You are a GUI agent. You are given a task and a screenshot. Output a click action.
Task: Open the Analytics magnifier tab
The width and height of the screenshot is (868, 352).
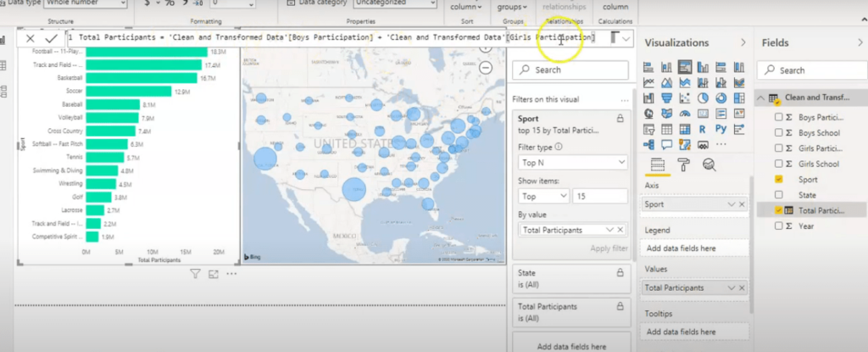tap(709, 165)
